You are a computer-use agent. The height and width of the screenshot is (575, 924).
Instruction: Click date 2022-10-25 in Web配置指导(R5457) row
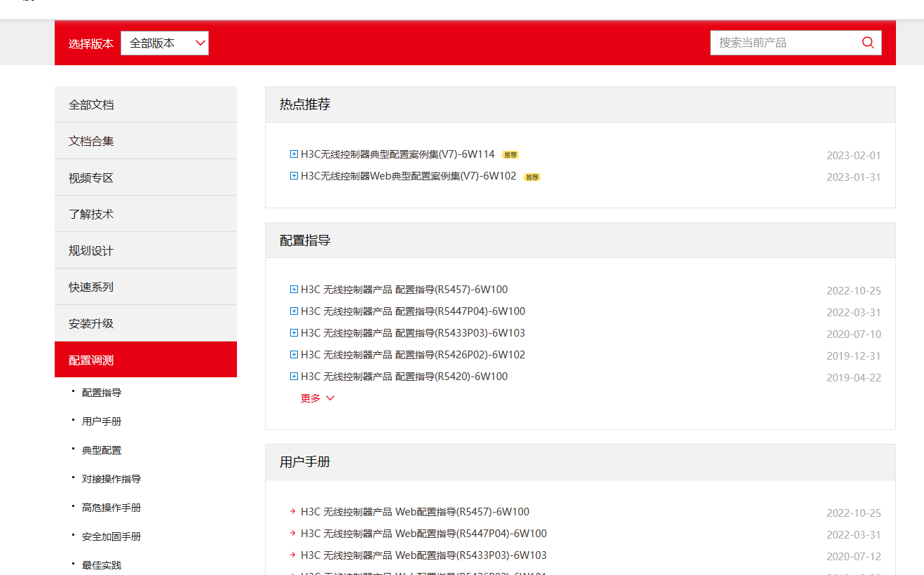point(854,513)
